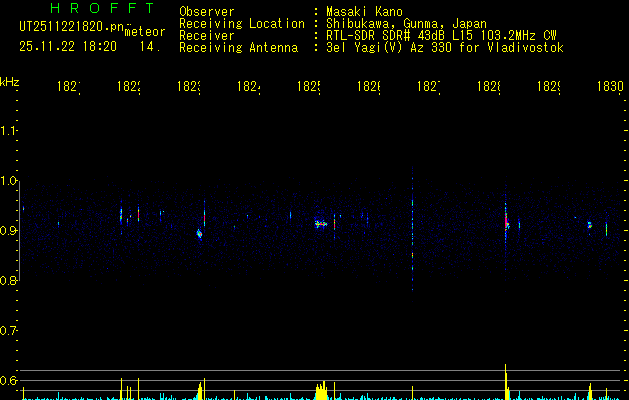
Task: Click the slanted echo blob just below 0.9 kHz
Action: pyautogui.click(x=199, y=234)
